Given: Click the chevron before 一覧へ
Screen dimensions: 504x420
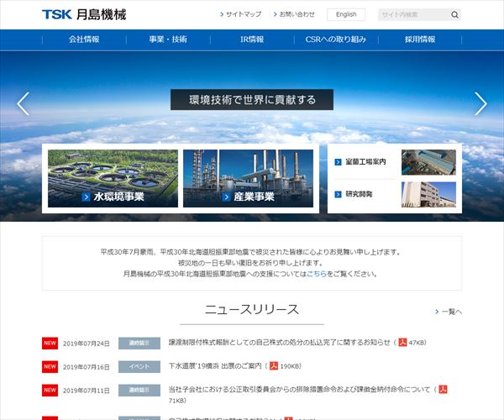Looking at the screenshot, I should pyautogui.click(x=437, y=312).
